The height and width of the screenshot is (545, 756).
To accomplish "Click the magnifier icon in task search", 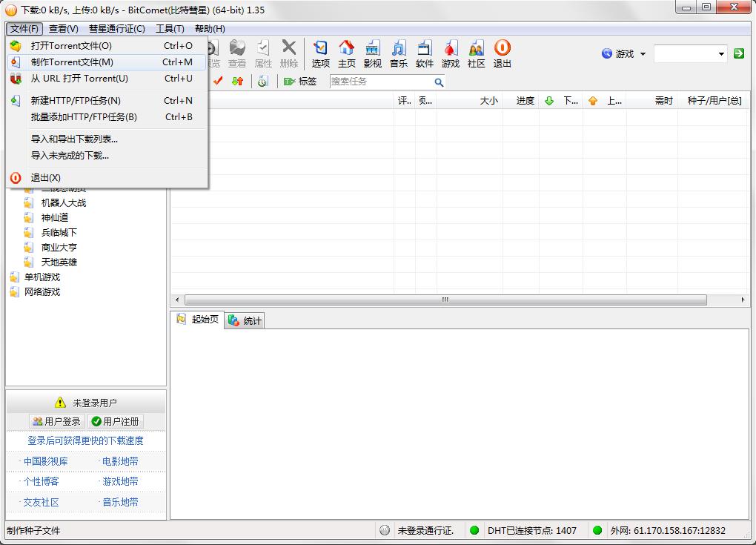I will tap(439, 82).
